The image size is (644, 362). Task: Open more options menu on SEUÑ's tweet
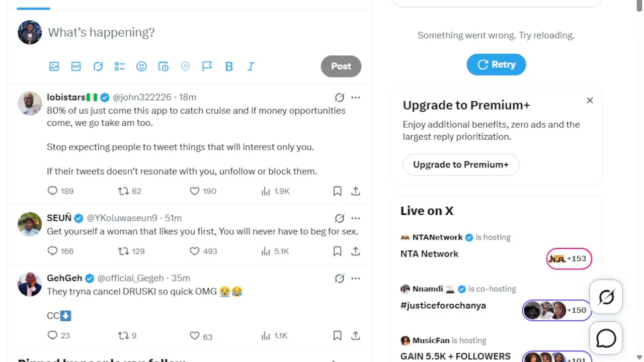pos(356,218)
